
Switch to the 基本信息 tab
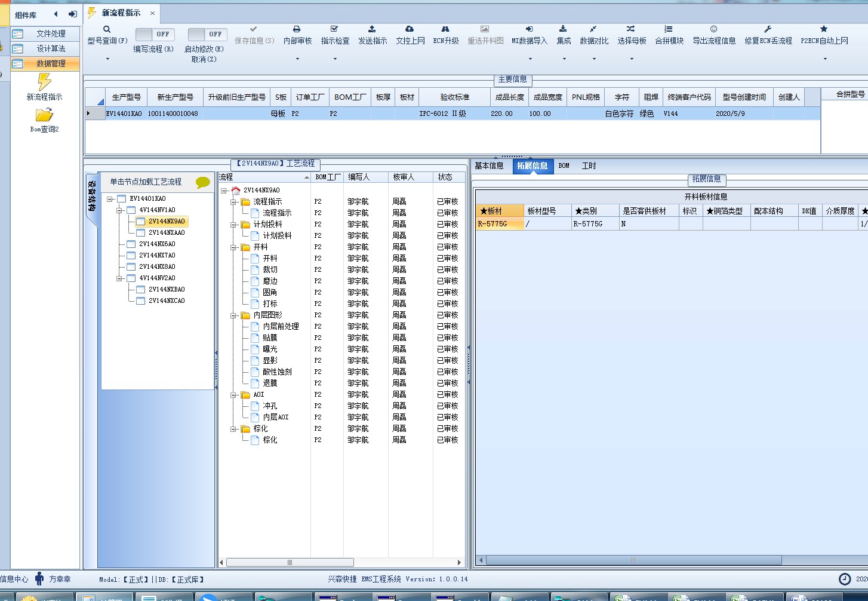coord(489,166)
